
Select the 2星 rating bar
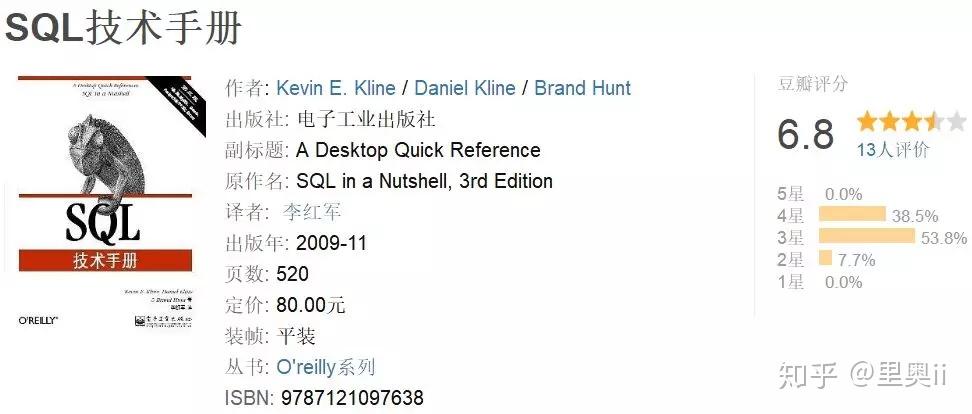[825, 258]
